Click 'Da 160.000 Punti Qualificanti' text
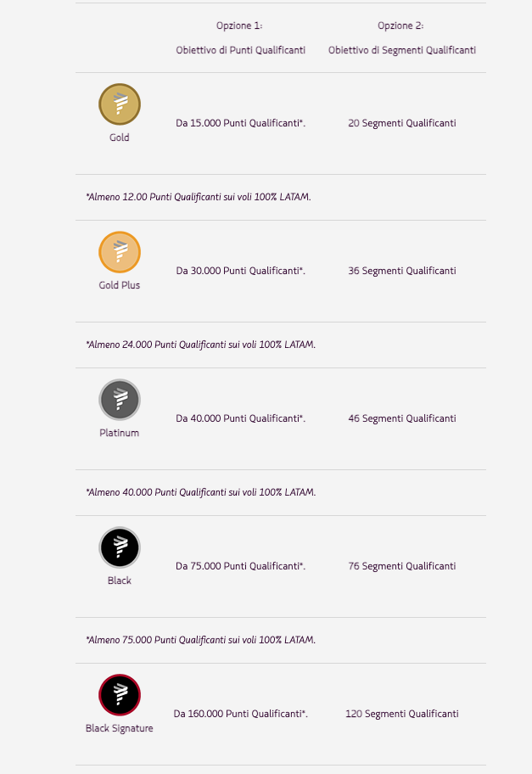 click(x=240, y=714)
